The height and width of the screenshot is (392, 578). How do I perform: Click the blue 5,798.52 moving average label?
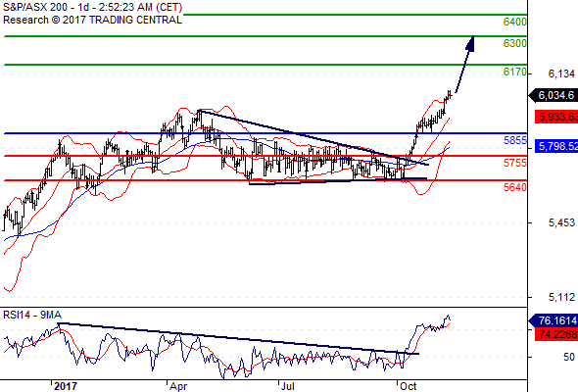click(x=556, y=146)
